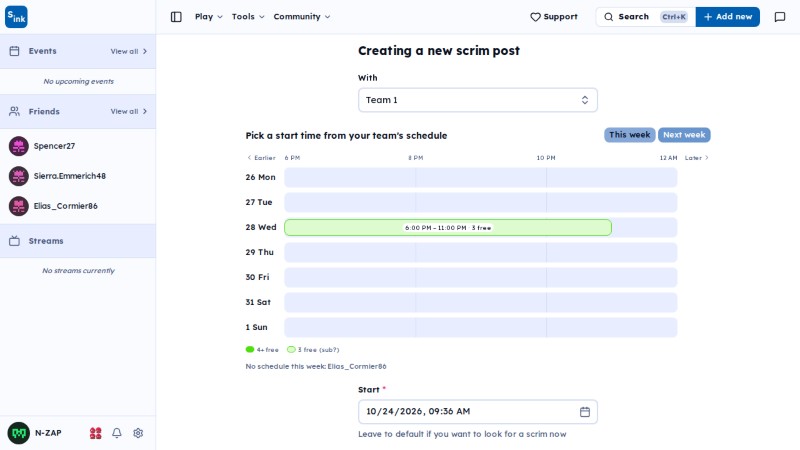Open the Search box
Screen dimensions: 800x450
pyautogui.click(x=645, y=17)
